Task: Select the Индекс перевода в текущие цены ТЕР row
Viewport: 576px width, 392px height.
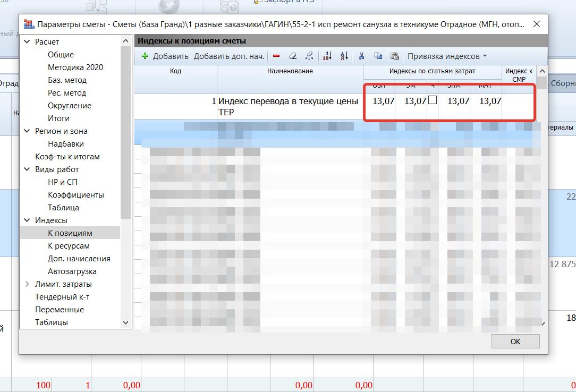Action: 335,106
